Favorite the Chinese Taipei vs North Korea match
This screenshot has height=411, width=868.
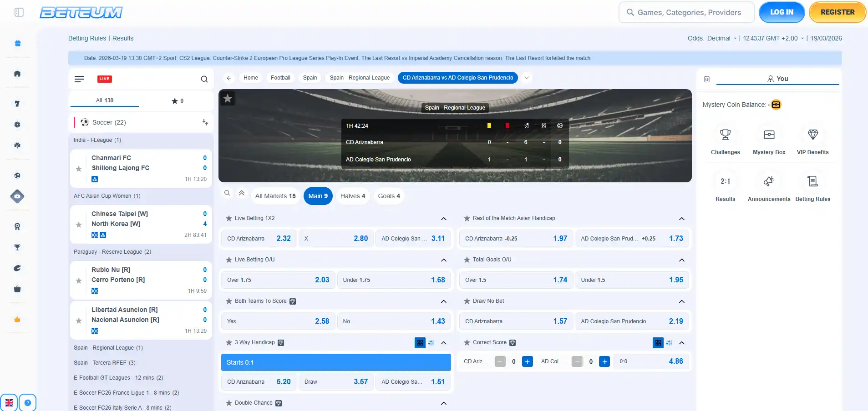[79, 225]
